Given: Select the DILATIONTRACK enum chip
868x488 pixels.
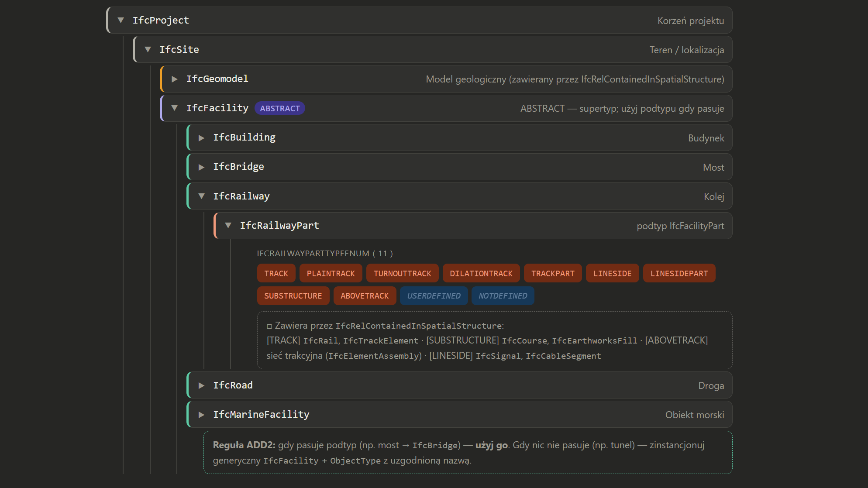Looking at the screenshot, I should coord(481,273).
